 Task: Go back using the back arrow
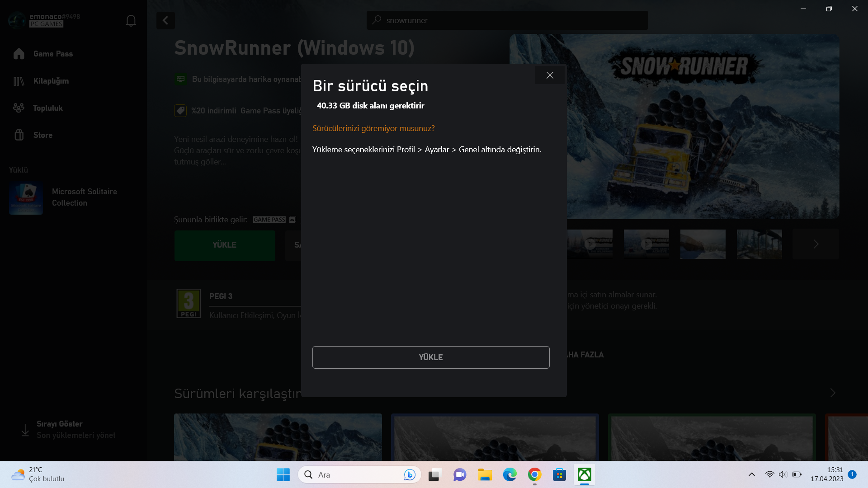165,20
